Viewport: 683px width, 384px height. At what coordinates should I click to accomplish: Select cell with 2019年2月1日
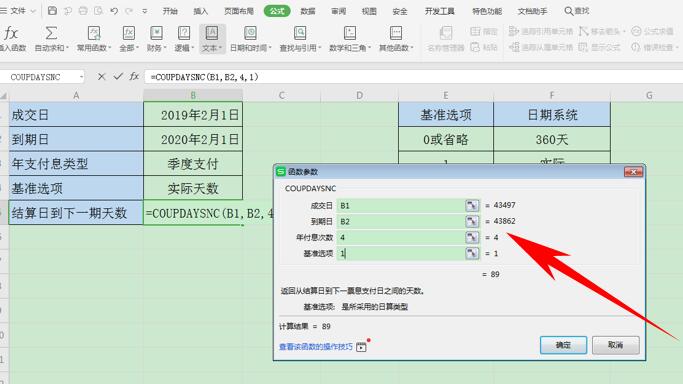pyautogui.click(x=193, y=115)
